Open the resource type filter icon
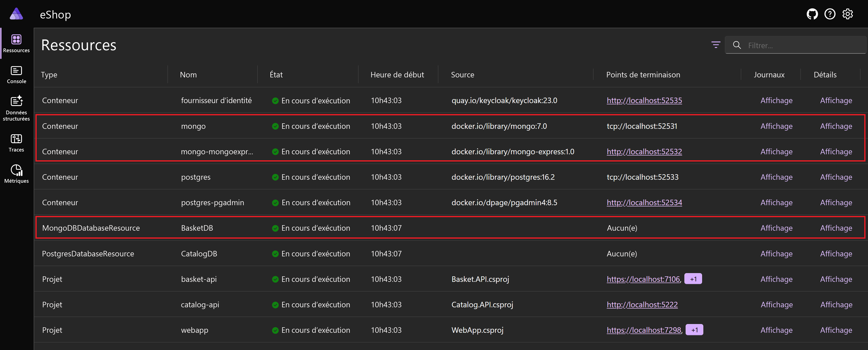Screen dimensions: 868x350 pos(716,45)
